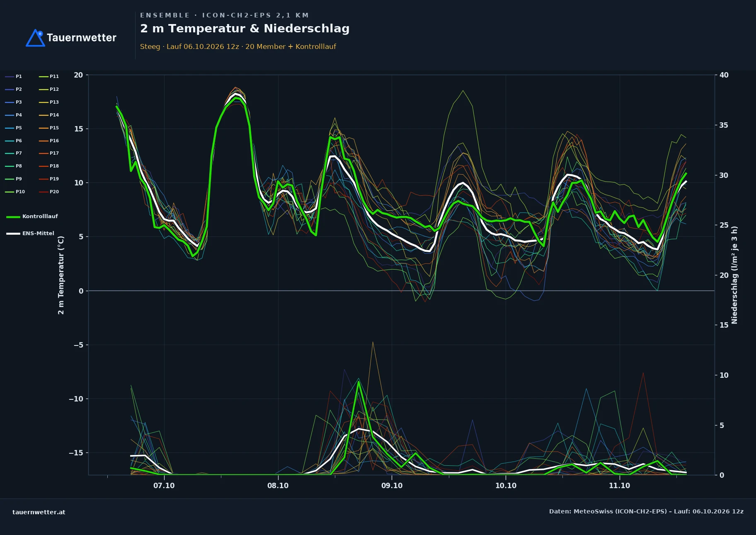This screenshot has width=756, height=535.
Task: Click the P13 legend label
Action: click(54, 102)
